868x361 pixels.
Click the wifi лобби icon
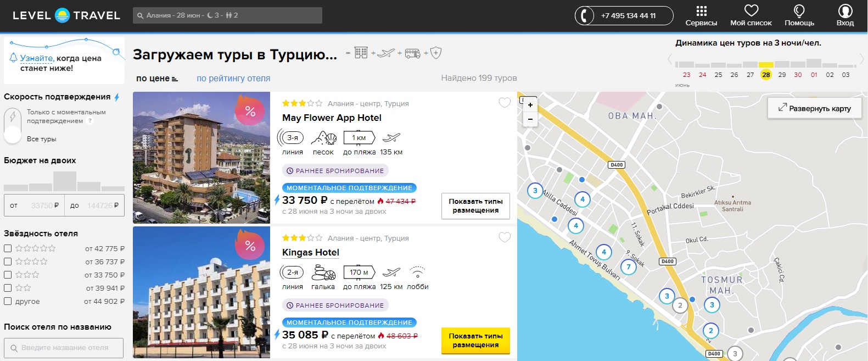(x=418, y=273)
